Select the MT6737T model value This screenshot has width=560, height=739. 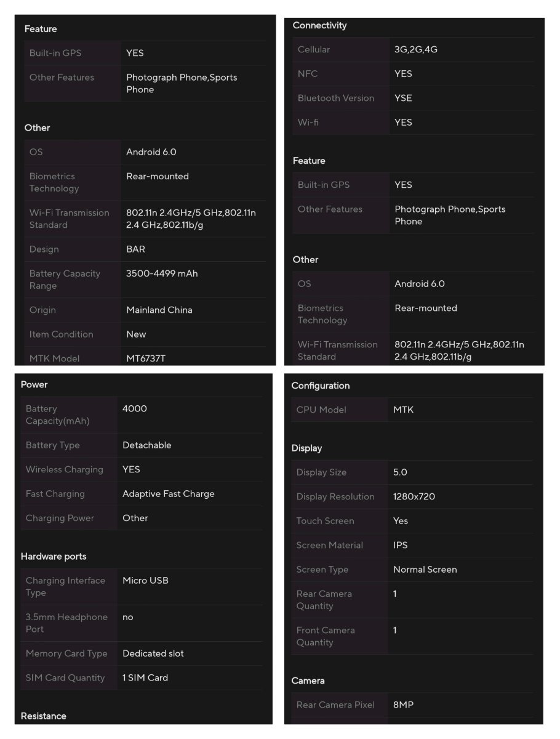pos(146,358)
